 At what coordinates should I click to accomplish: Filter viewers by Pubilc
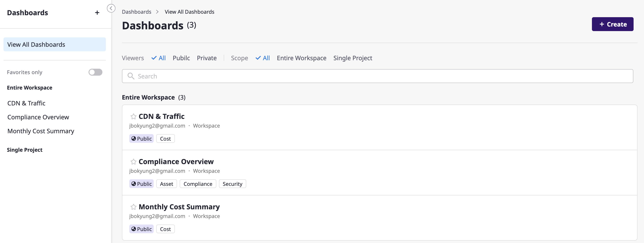click(x=181, y=58)
